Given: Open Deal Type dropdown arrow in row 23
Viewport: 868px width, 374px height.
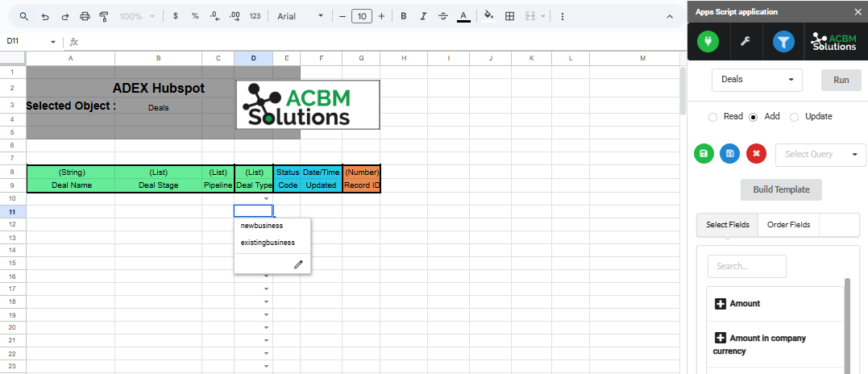Looking at the screenshot, I should [266, 366].
